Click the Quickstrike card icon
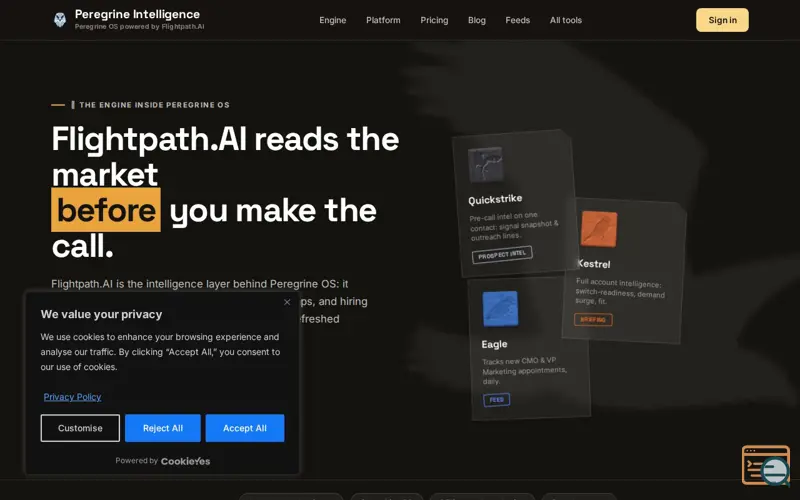The width and height of the screenshot is (800, 500). click(x=486, y=164)
